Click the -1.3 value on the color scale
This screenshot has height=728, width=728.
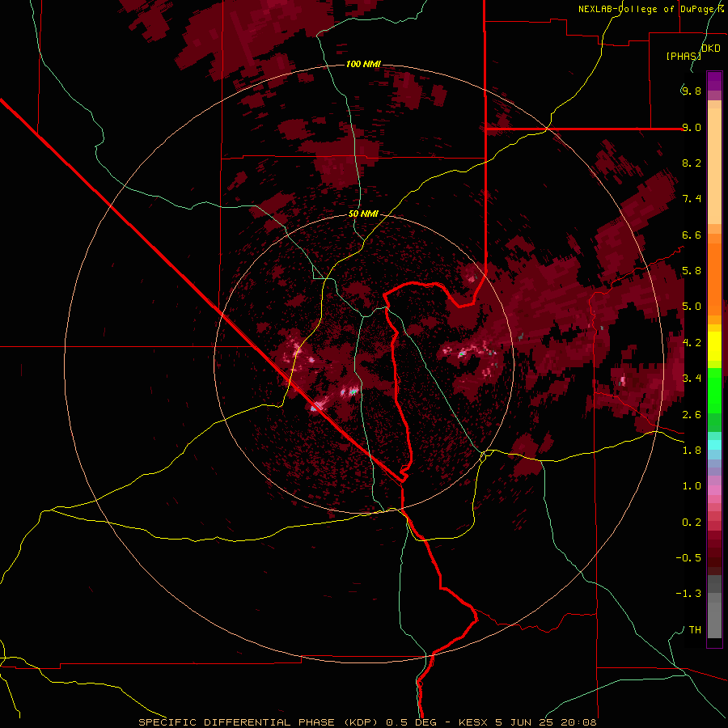688,594
